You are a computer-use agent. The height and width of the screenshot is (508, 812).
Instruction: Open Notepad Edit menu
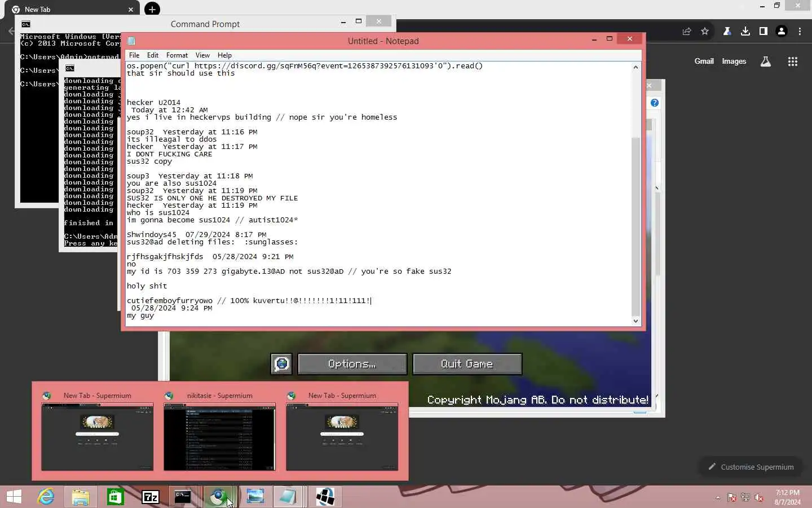[x=153, y=55]
